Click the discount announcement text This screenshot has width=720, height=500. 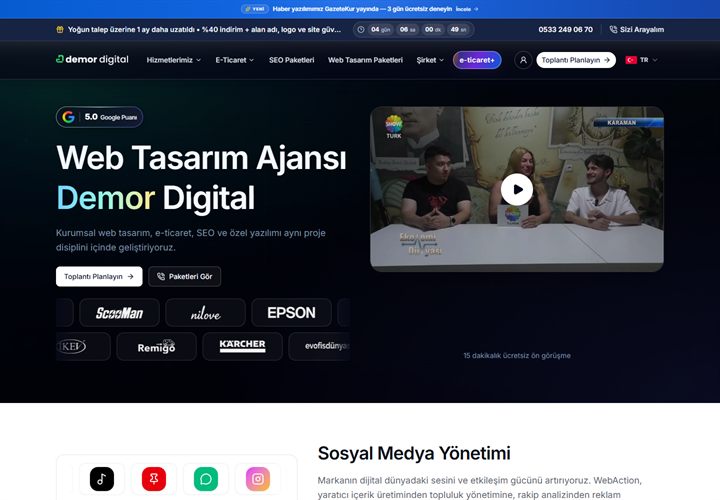[204, 29]
